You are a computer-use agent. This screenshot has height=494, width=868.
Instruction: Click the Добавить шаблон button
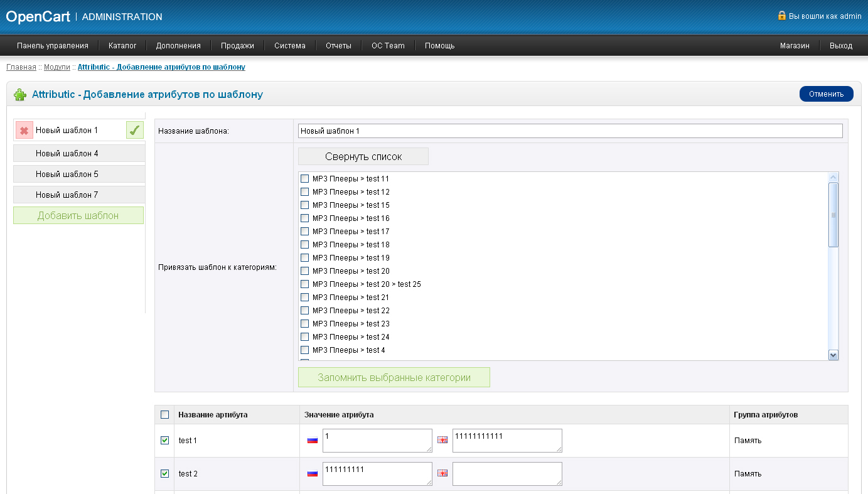tap(78, 215)
